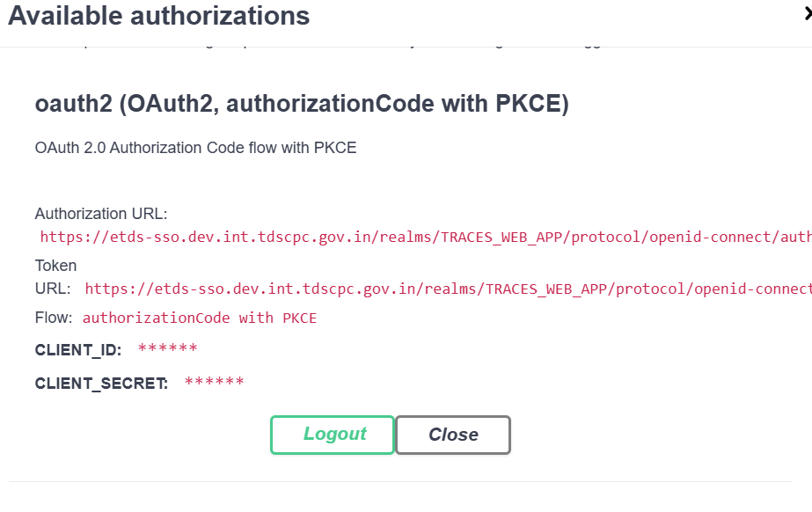Click the Close button
Image resolution: width=812 pixels, height=512 pixels.
point(452,435)
